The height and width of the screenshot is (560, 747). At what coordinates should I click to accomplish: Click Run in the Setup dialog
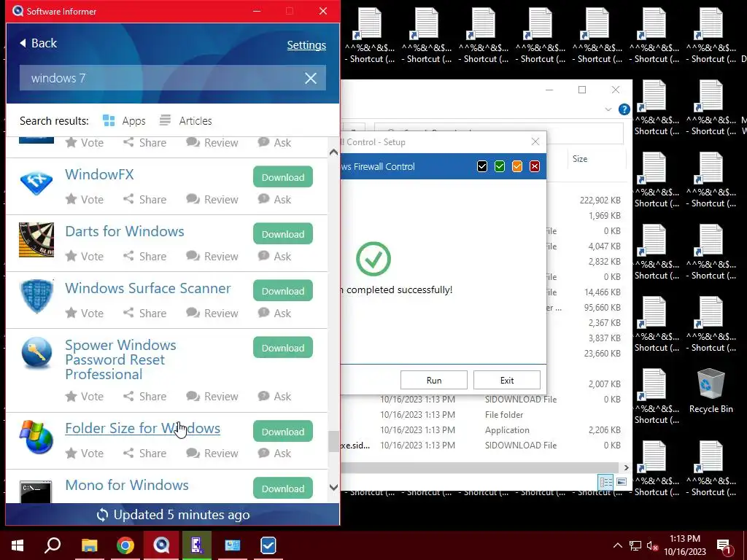[x=433, y=380]
